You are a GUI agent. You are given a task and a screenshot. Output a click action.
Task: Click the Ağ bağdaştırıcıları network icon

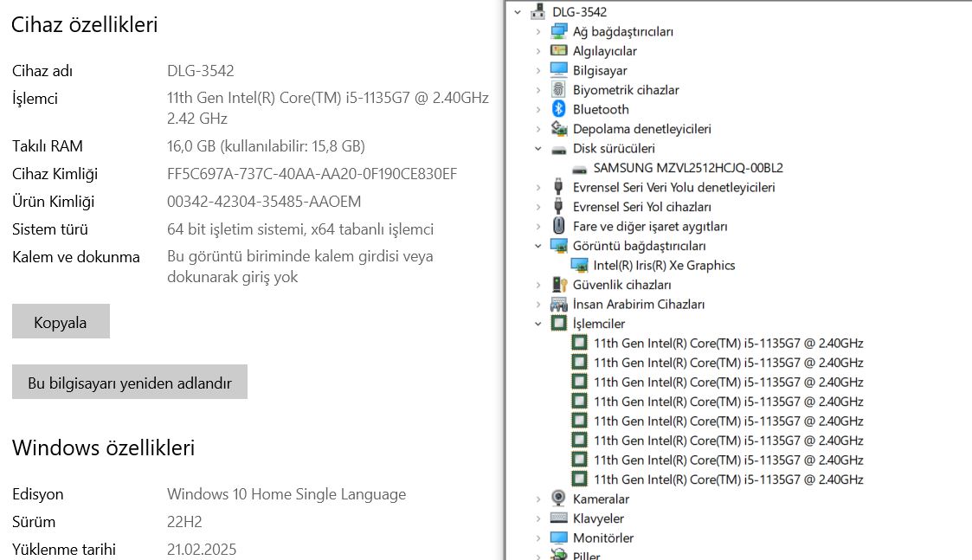(559, 32)
